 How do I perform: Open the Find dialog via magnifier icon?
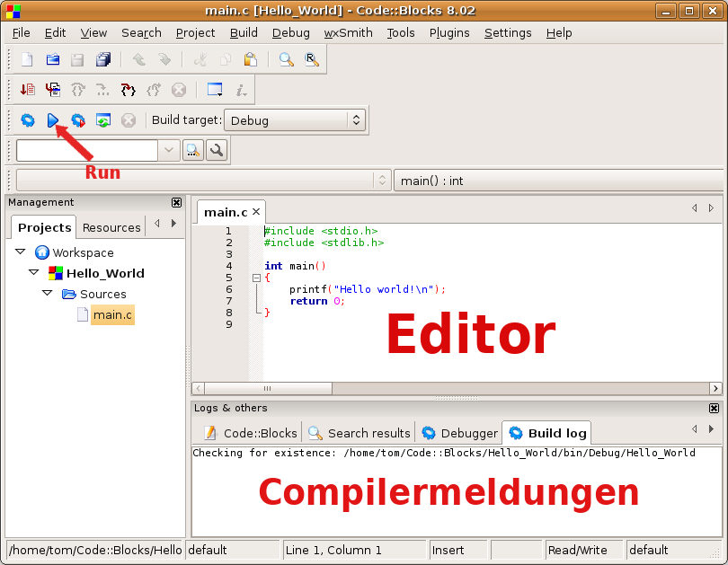[x=288, y=59]
